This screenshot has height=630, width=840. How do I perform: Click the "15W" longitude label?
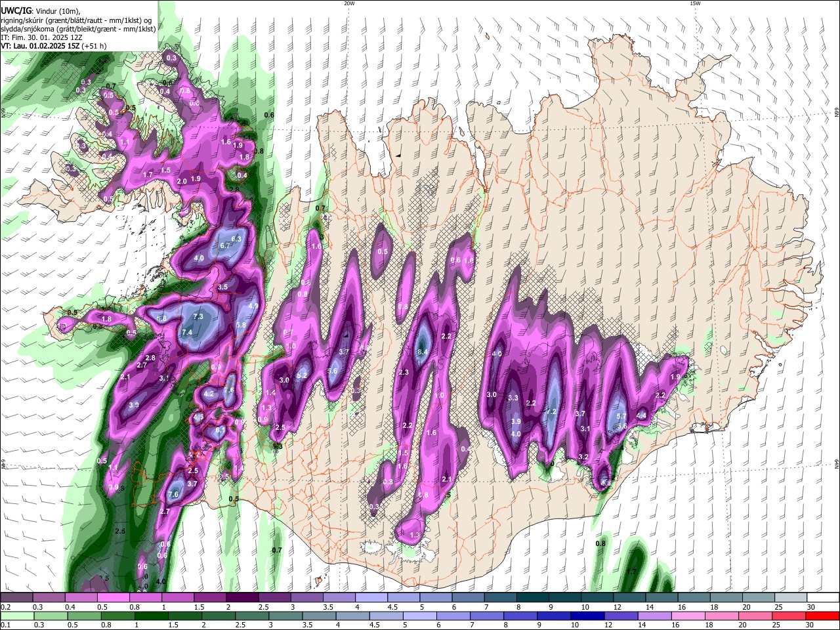pos(694,3)
